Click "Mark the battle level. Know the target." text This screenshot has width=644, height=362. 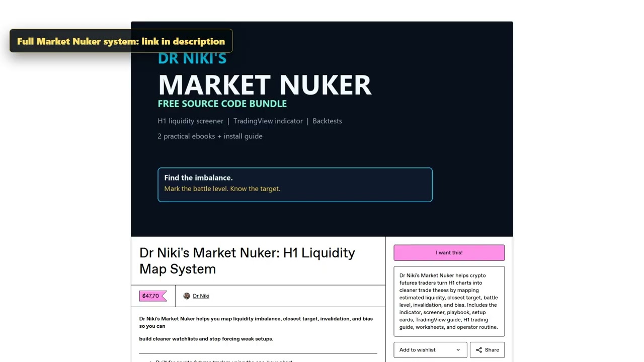coord(222,189)
